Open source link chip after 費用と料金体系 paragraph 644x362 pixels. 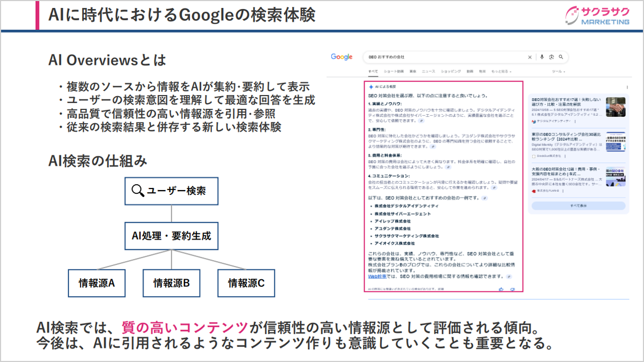[449, 167]
